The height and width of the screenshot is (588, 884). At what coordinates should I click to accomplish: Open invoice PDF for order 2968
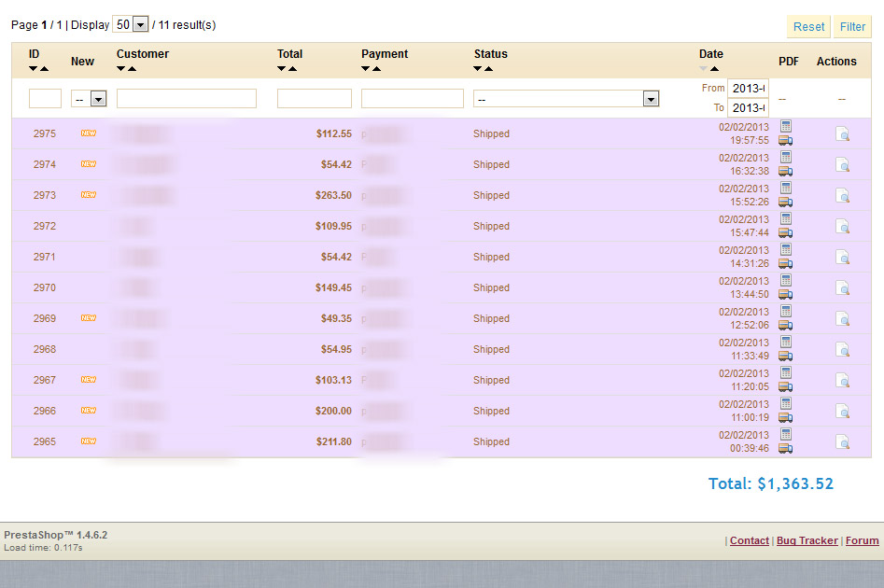click(x=786, y=342)
